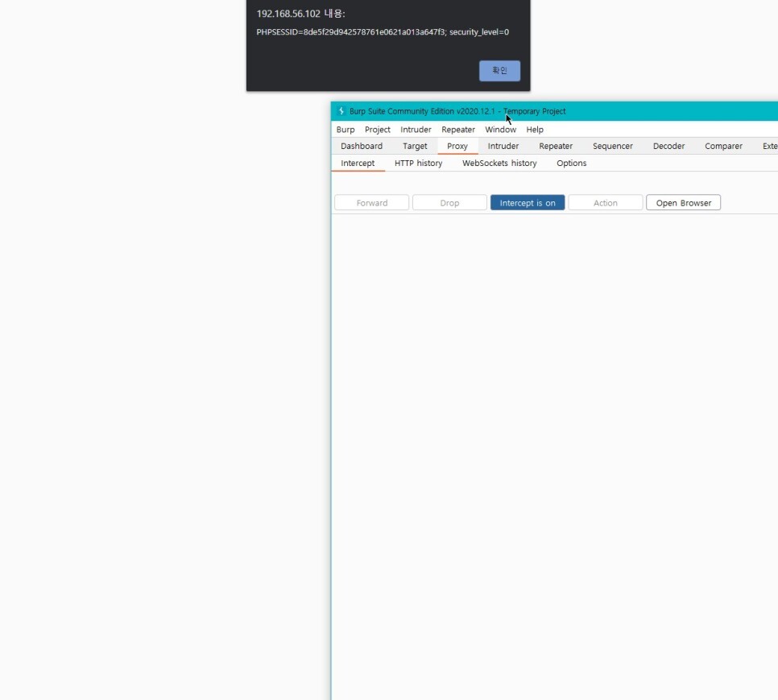Go to the Repeater tool tab
This screenshot has width=778, height=700.
(556, 146)
